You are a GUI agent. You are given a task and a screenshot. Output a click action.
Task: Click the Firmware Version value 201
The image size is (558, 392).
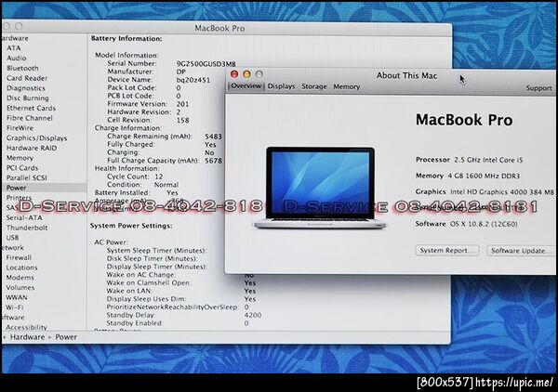click(182, 104)
